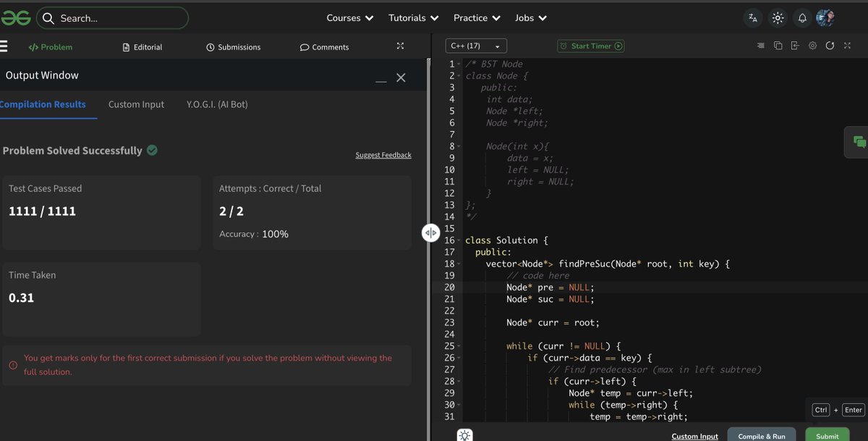Collapse the code fold at line 25
868x441 pixels.
[x=459, y=346]
